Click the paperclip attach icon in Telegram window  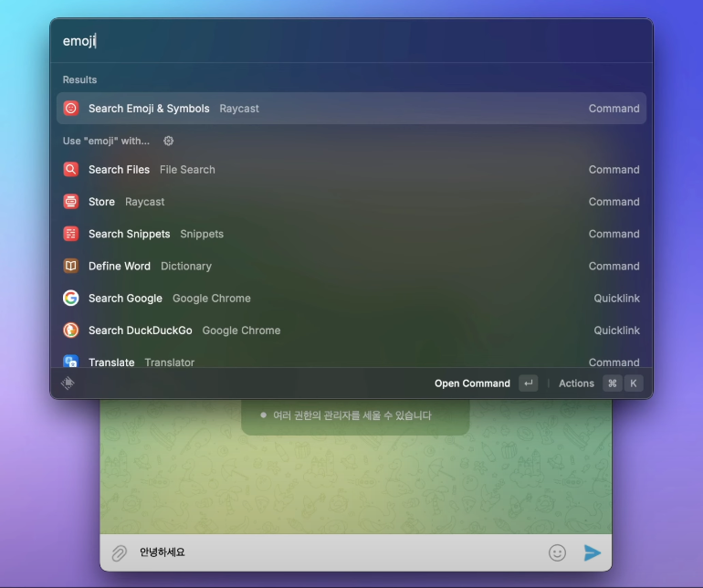(x=120, y=553)
